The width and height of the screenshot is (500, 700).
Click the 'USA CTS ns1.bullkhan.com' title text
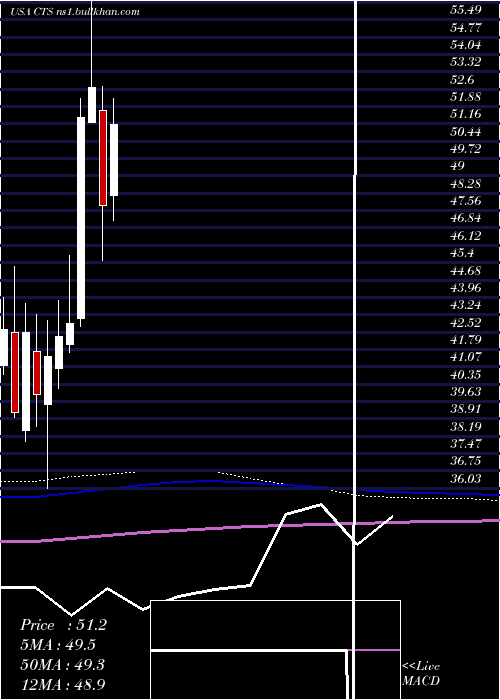coord(75,12)
